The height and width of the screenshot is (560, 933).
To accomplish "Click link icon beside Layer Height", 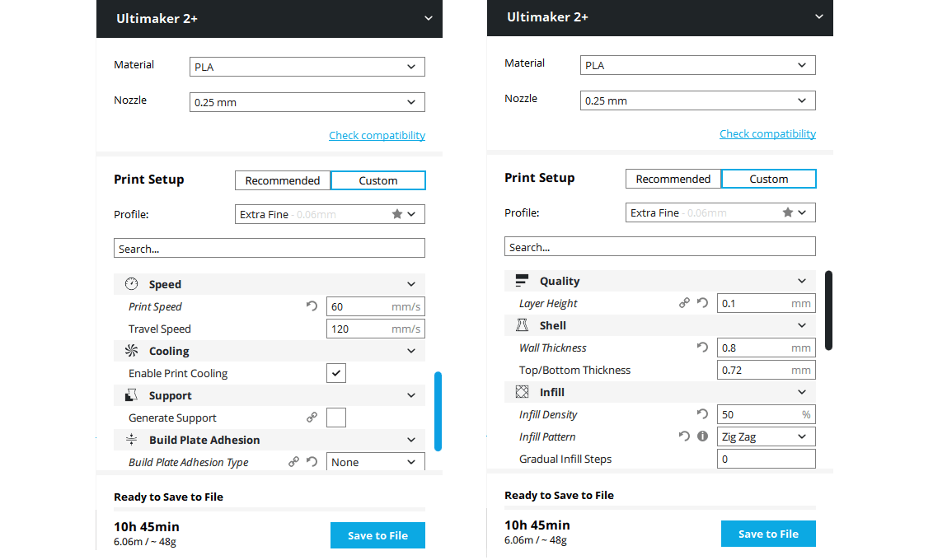I will pos(684,302).
